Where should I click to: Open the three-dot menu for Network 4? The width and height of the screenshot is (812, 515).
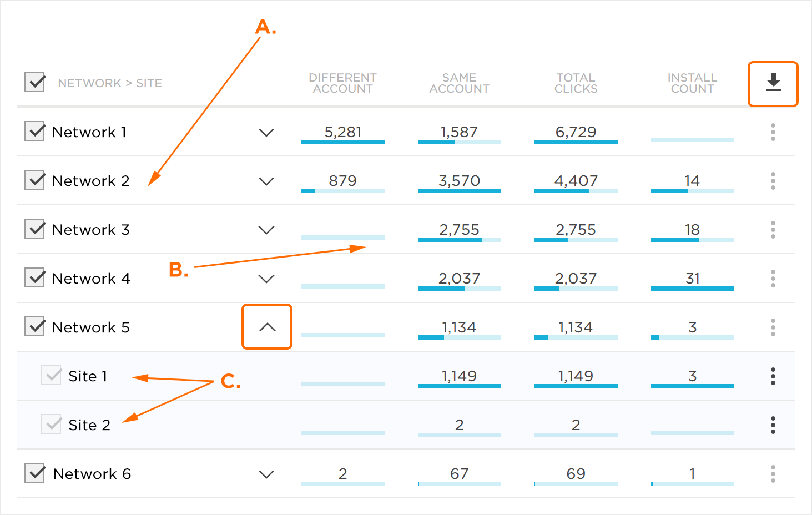click(x=773, y=279)
